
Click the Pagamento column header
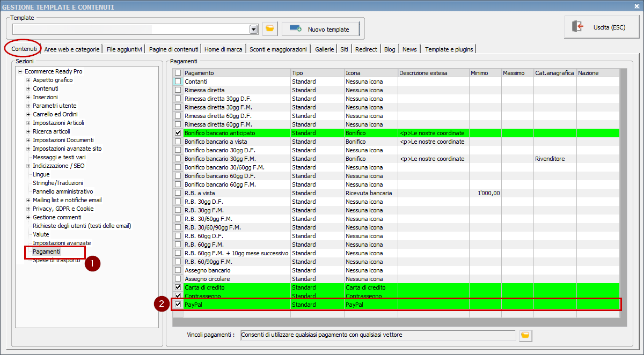(237, 73)
